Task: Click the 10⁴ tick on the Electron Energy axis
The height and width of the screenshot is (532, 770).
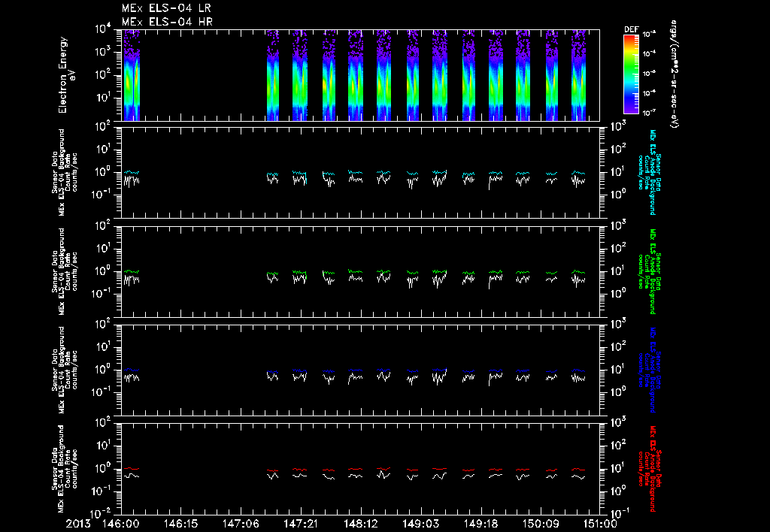Action: point(102,29)
